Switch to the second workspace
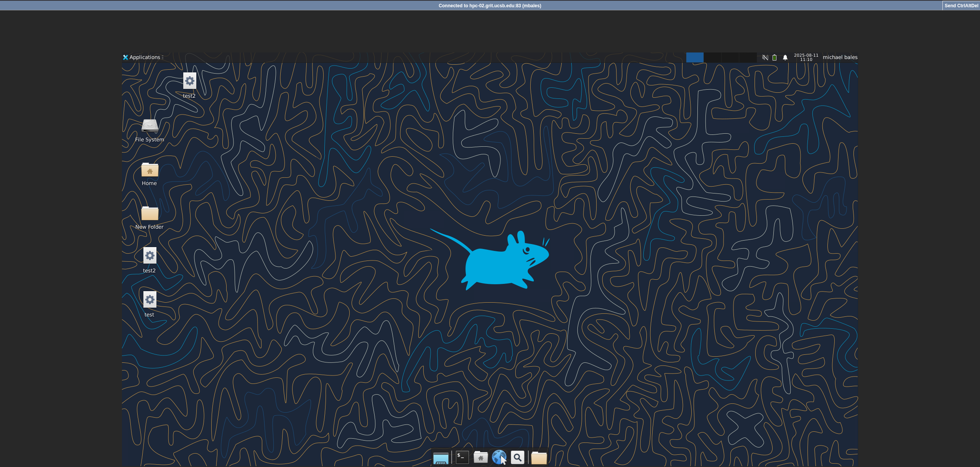The image size is (980, 467). click(712, 57)
